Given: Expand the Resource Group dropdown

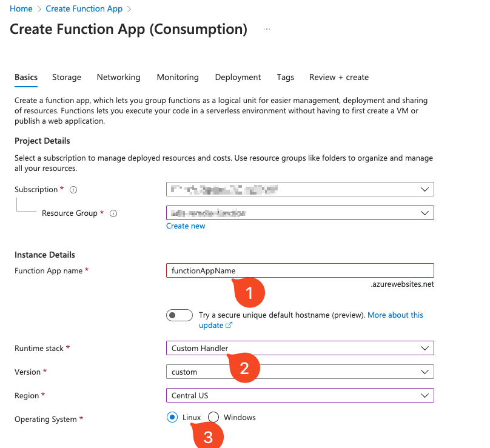Looking at the screenshot, I should pos(300,213).
